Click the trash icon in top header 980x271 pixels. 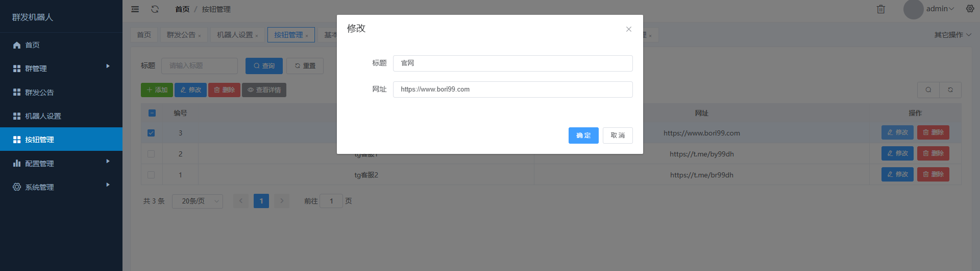(x=881, y=9)
